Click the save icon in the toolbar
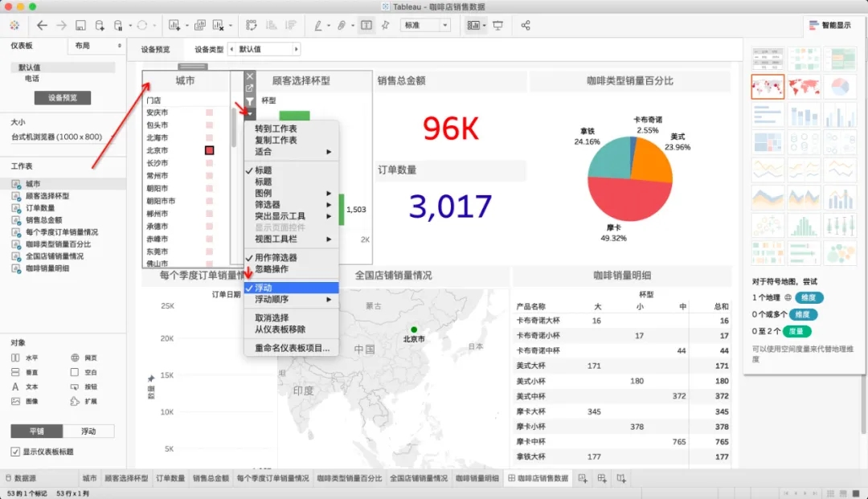The width and height of the screenshot is (868, 499). [80, 26]
